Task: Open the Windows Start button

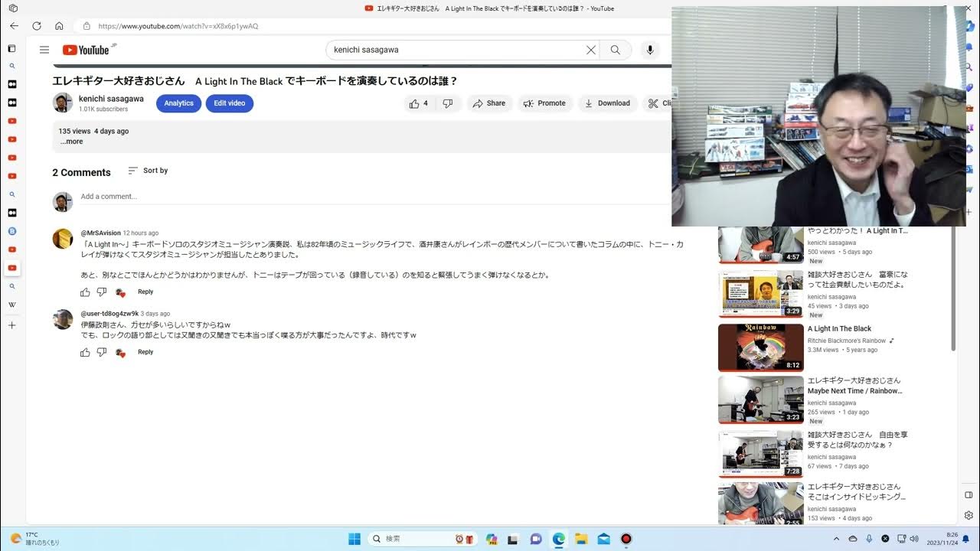Action: pos(354,539)
